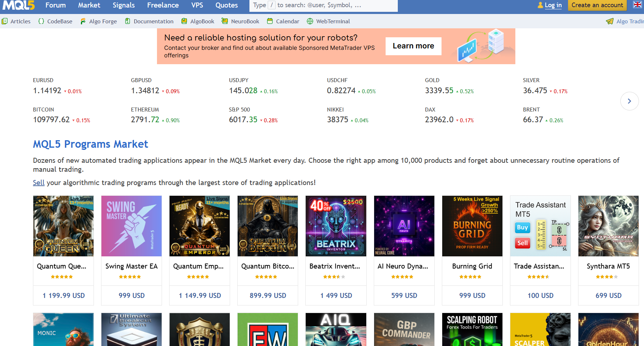
Task: Focus the search input field
Action: click(323, 5)
